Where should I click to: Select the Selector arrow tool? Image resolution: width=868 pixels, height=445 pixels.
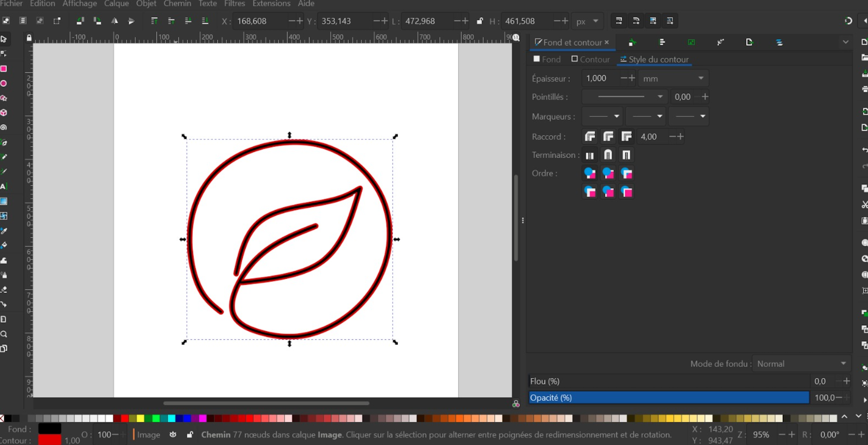click(4, 39)
